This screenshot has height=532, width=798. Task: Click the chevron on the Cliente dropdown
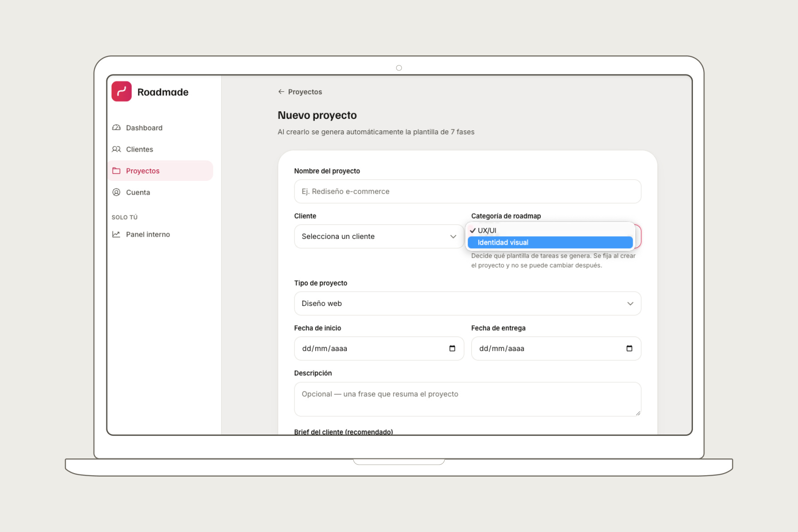point(453,236)
